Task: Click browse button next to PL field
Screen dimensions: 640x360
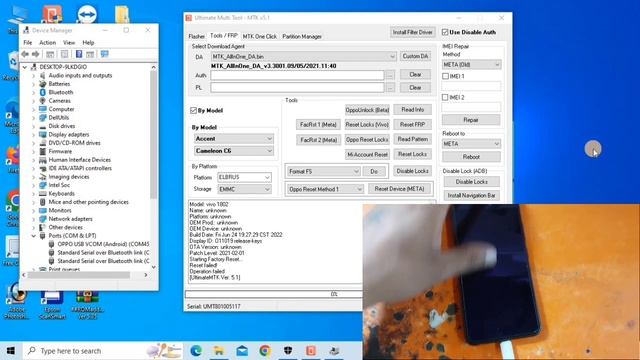Action: click(390, 88)
